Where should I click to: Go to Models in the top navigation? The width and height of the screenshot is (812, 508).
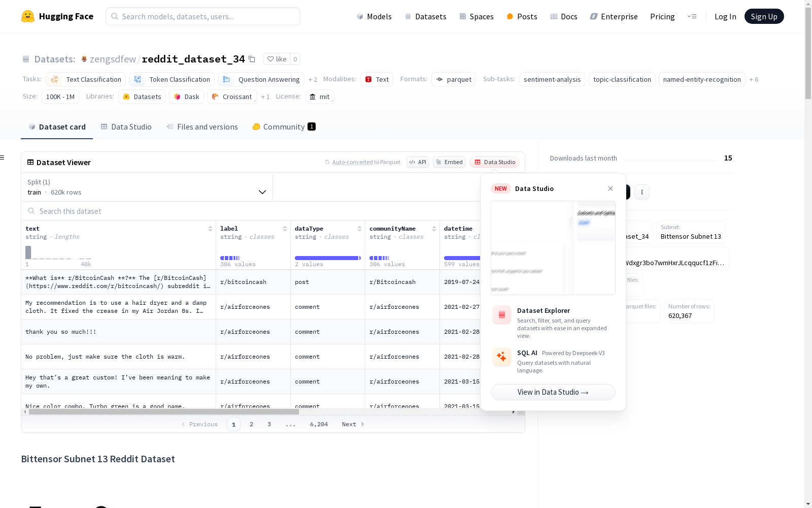pos(374,16)
